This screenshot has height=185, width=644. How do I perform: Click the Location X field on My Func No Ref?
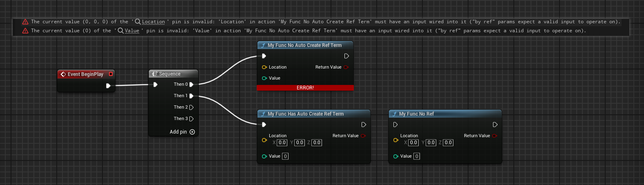click(413, 143)
